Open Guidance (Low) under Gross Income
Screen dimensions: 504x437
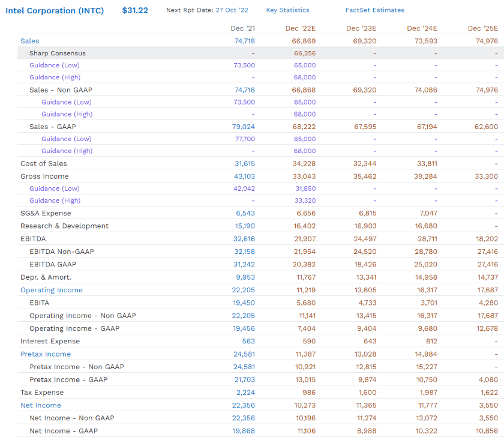(55, 188)
